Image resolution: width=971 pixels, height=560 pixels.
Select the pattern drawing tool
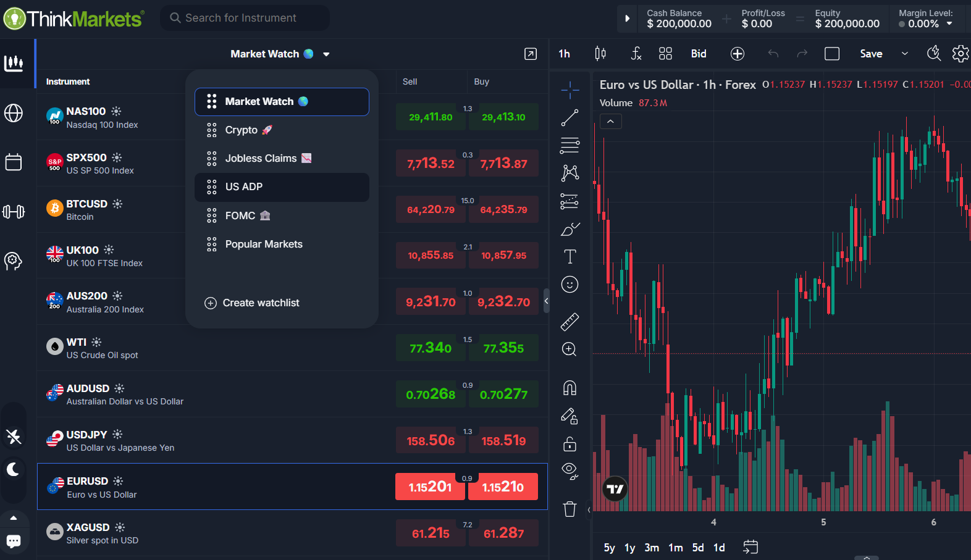point(570,173)
